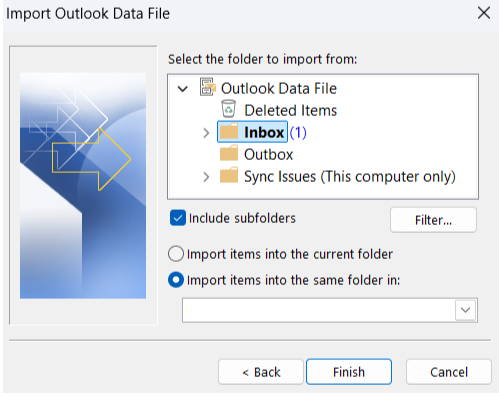Viewport: 499px width, 396px height.
Task: Collapse the Outlook Data File tree node
Action: pos(183,89)
